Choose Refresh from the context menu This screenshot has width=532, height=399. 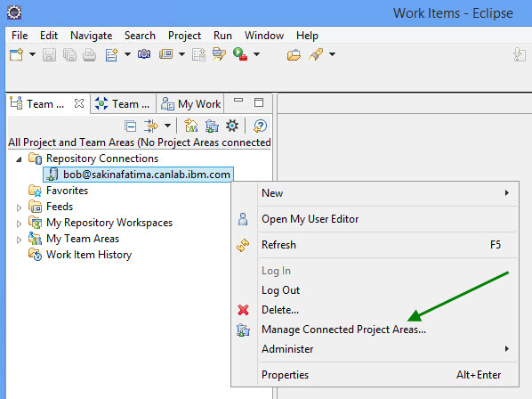(x=375, y=245)
